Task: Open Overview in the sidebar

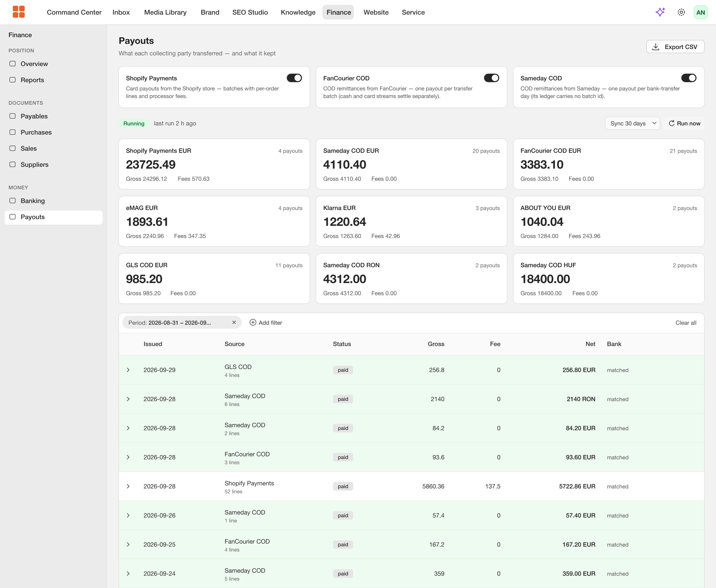Action: [x=54, y=64]
